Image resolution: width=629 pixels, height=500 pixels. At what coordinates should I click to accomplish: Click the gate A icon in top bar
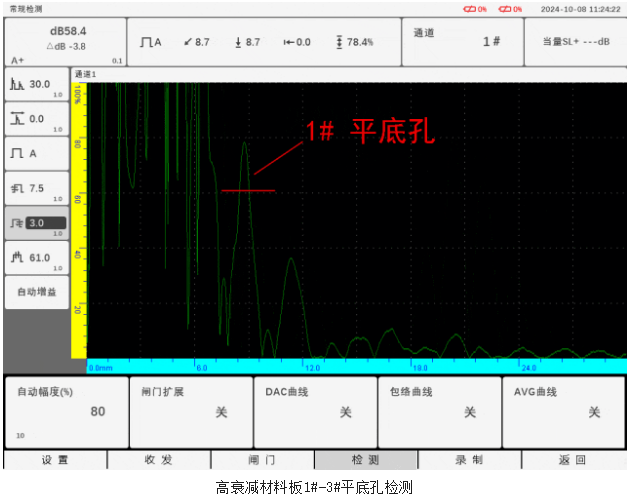pos(150,42)
